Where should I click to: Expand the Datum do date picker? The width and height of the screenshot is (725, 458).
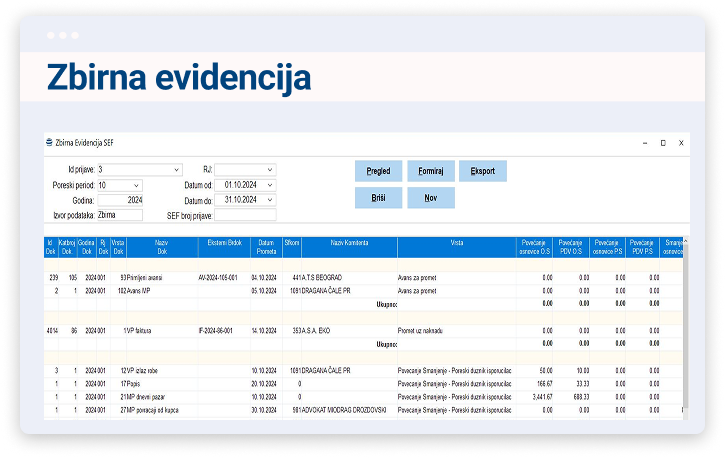[269, 200]
